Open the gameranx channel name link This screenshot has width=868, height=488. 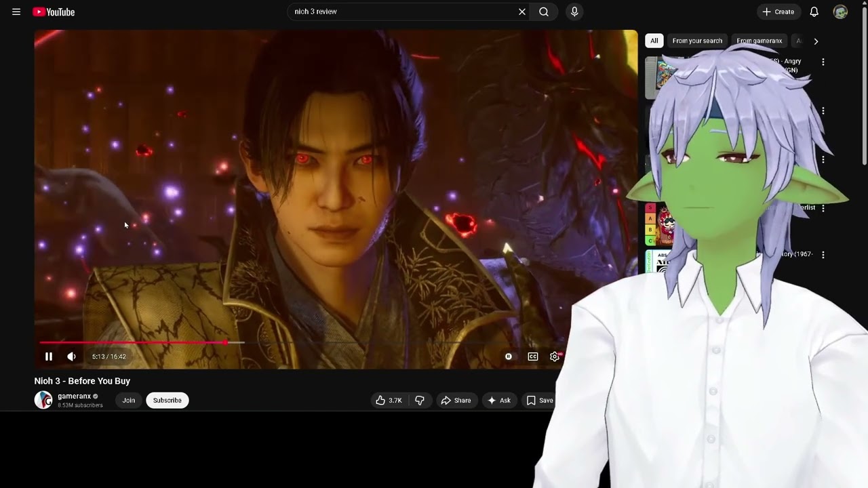pyautogui.click(x=74, y=396)
